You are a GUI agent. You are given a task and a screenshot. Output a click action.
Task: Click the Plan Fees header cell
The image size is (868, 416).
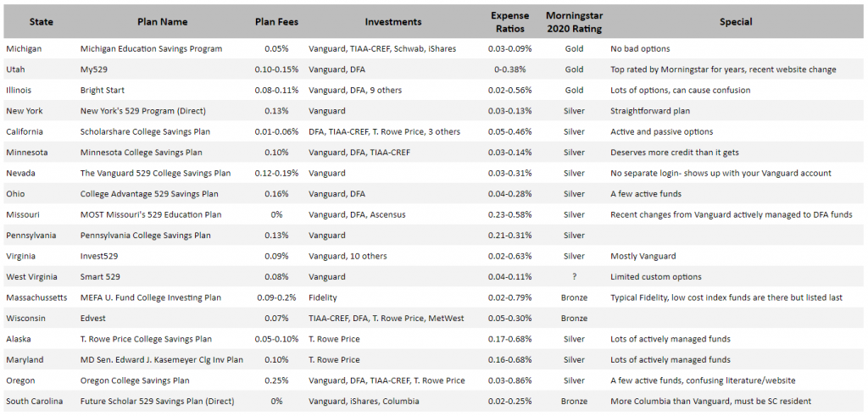(x=277, y=22)
